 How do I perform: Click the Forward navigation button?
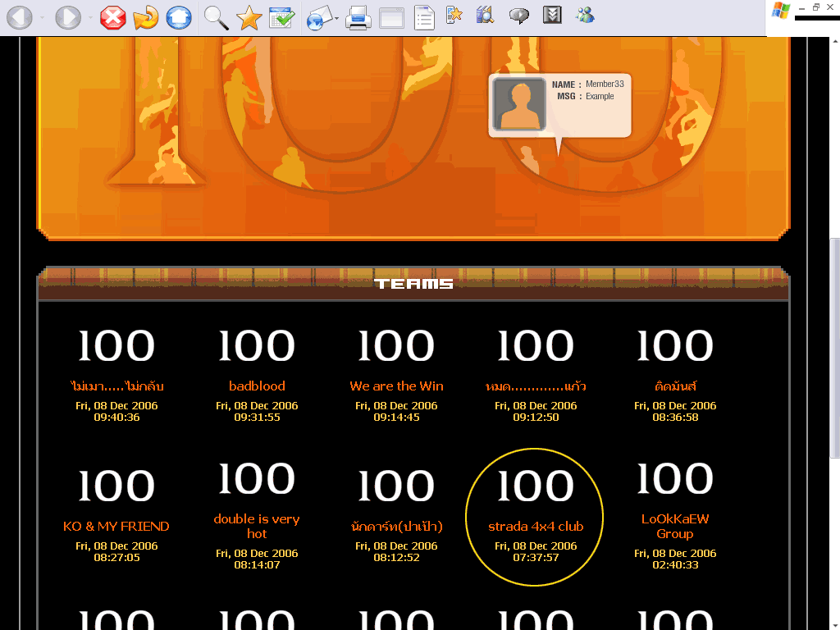tap(68, 17)
